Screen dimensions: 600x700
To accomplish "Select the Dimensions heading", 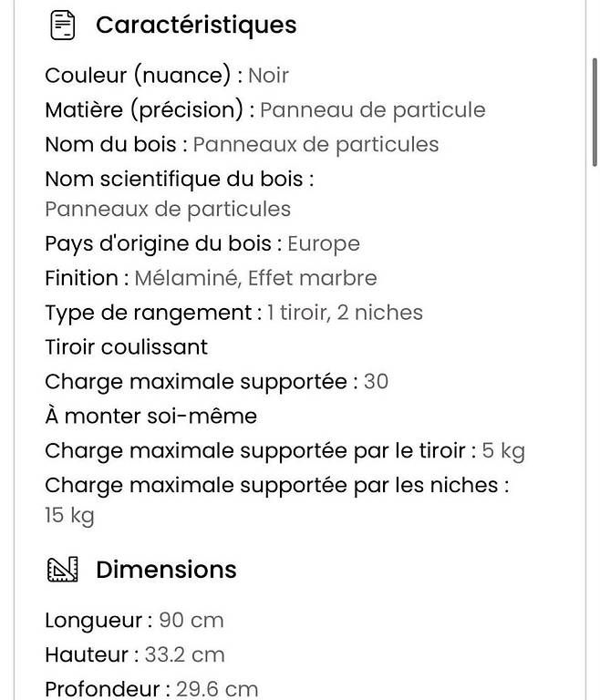I will point(166,570).
